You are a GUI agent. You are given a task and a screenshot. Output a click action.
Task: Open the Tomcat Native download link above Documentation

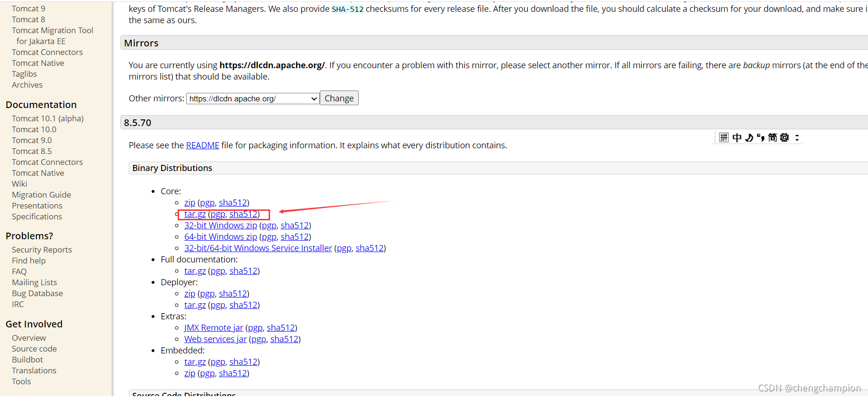38,63
